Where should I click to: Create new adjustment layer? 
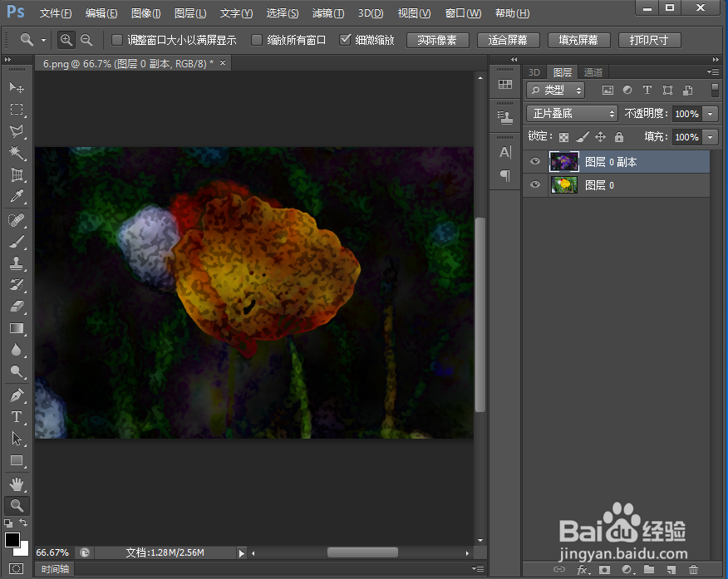point(627,569)
